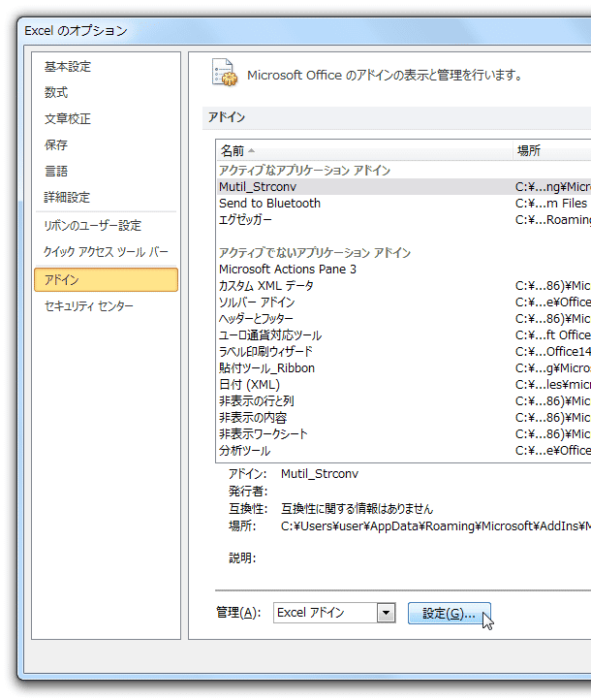Select Send to Bluetooth add-in
This screenshot has width=591, height=700.
pyautogui.click(x=404, y=204)
